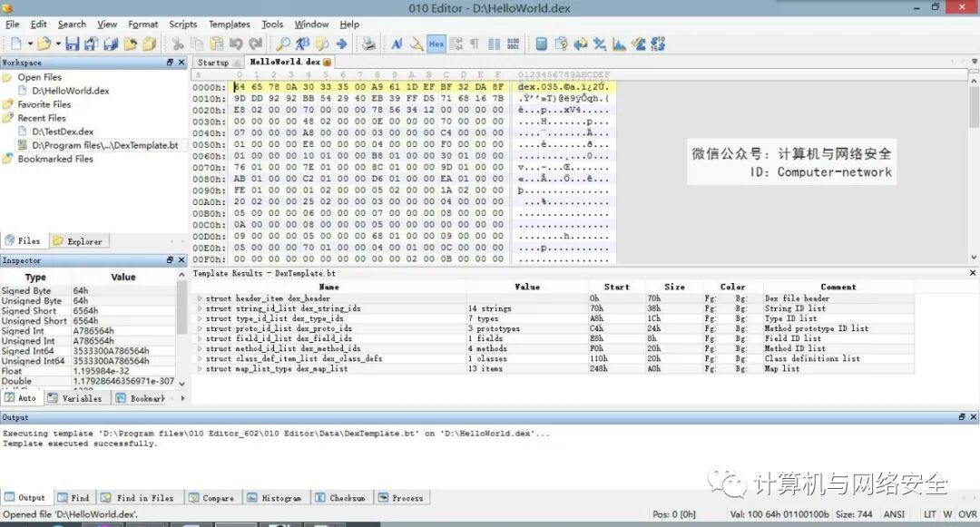Switch to Workspace Explorer tab
This screenshot has height=527, width=980.
coord(77,241)
